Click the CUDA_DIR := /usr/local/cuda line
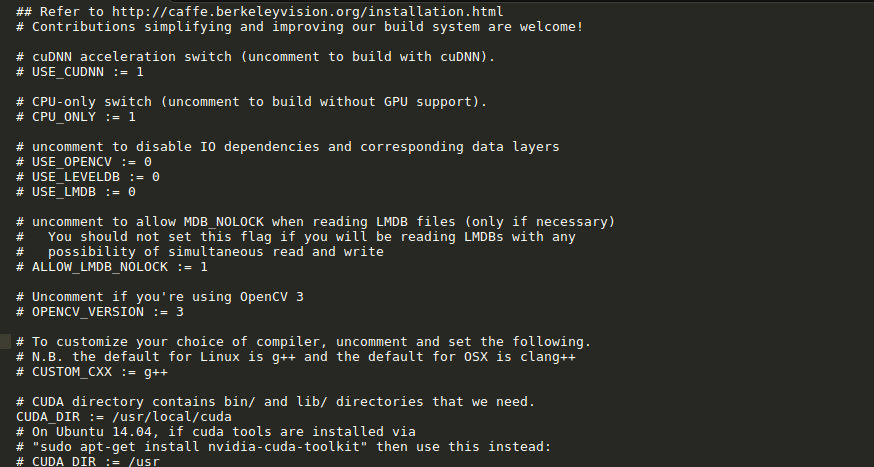Viewport: 874px width, 467px height. click(124, 417)
